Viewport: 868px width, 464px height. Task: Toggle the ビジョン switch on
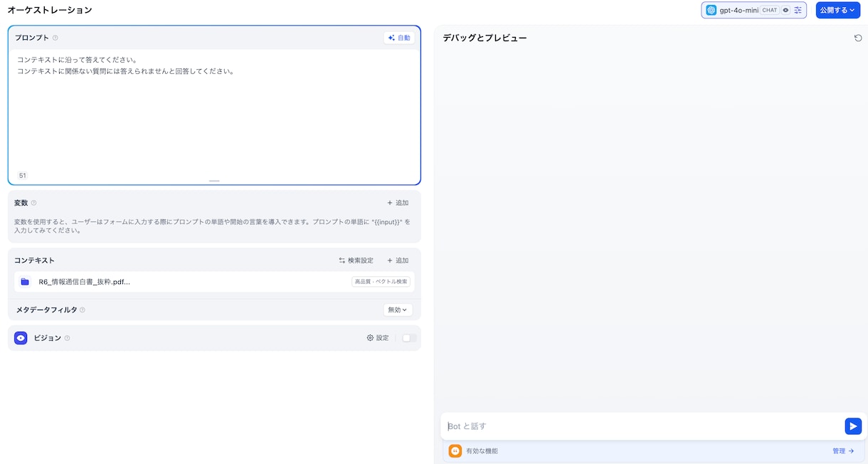409,338
